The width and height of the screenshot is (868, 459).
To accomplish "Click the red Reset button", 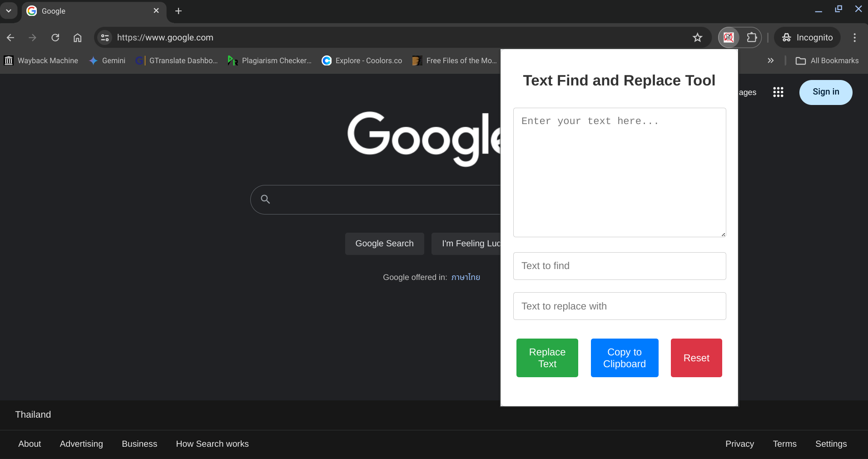I will (696, 358).
